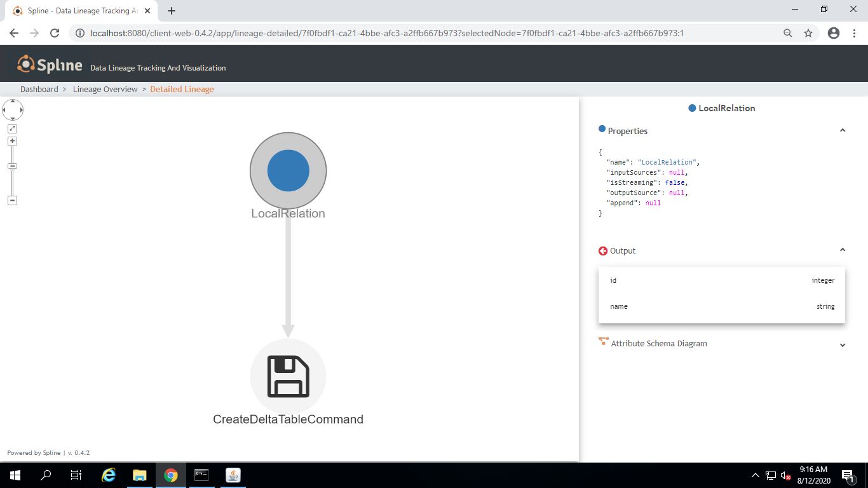Select the CreateDeltaTableCommand floppy disk node
868x488 pixels.
tap(288, 376)
